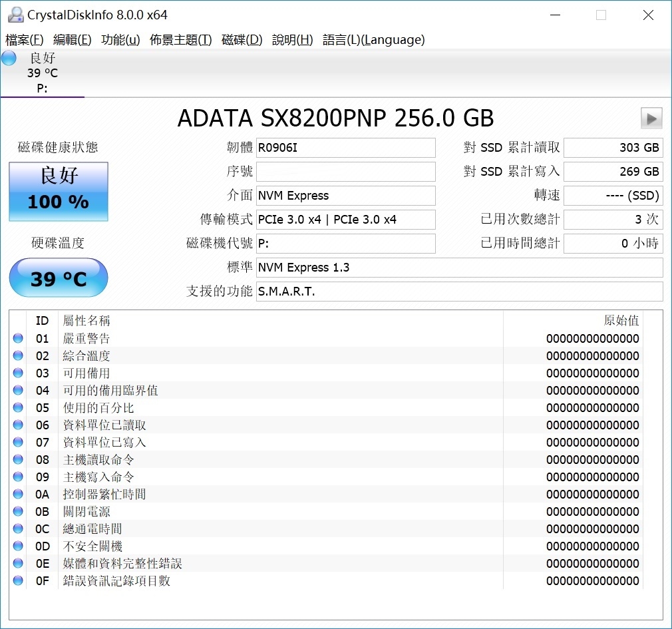Click rotation rate value ---- (SSD)
Image resolution: width=672 pixels, height=629 pixels.
coord(613,196)
